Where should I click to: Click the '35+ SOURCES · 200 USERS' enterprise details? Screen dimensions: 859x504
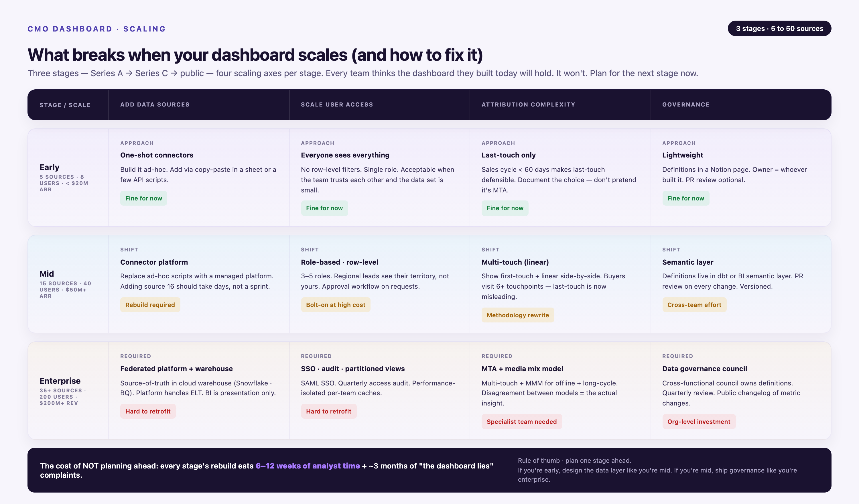(x=62, y=397)
